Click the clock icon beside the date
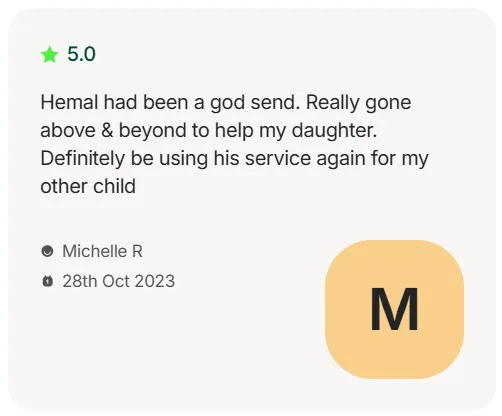Screen dimensions: 502x416 click(48, 281)
